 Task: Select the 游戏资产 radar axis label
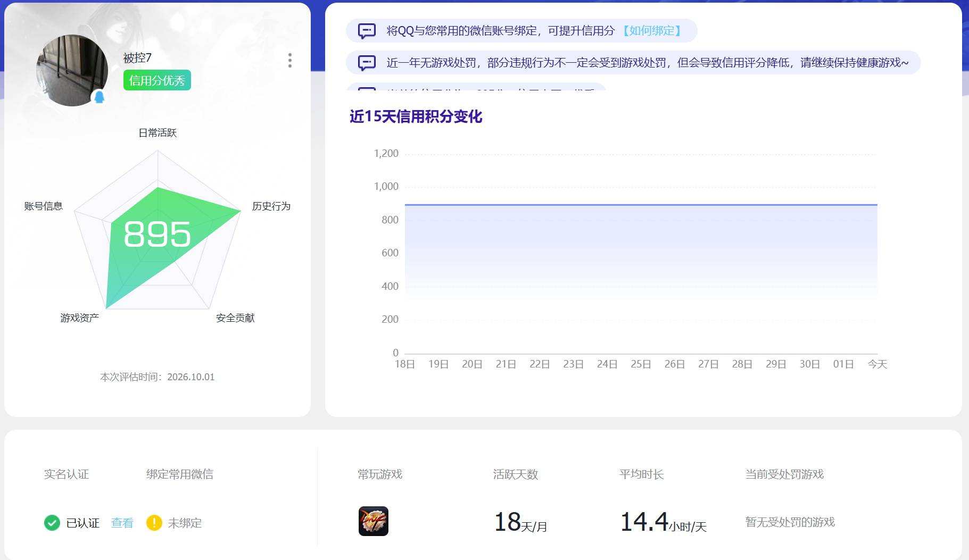[x=80, y=318]
